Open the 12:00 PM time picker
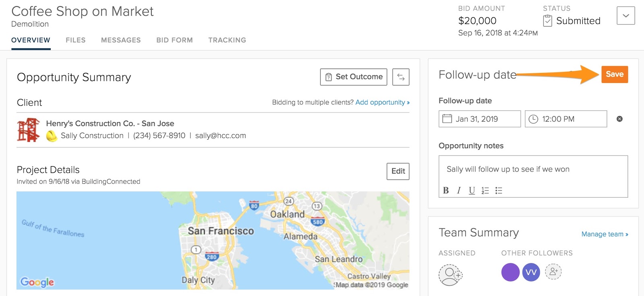 coord(566,119)
